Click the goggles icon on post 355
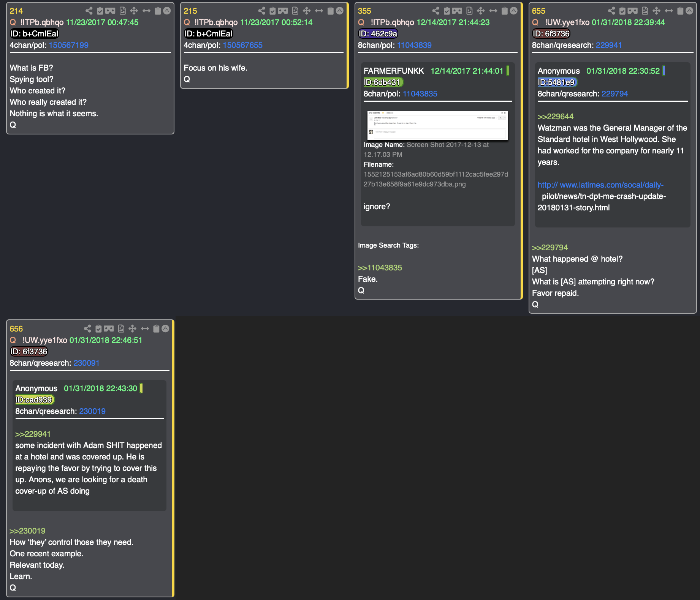The height and width of the screenshot is (600, 700). click(457, 11)
